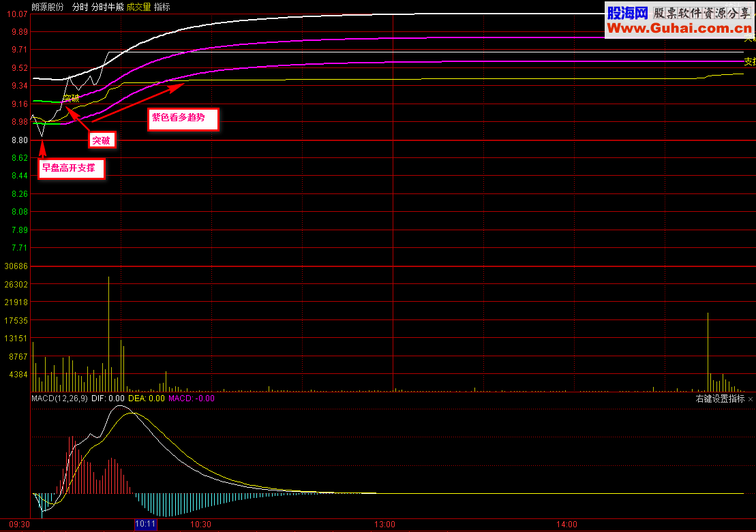The height and width of the screenshot is (532, 756).
Task: Click the 30686 volume axis label
Action: [16, 267]
